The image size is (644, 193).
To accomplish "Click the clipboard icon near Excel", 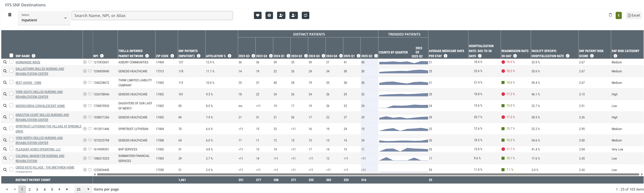I will [610, 15].
